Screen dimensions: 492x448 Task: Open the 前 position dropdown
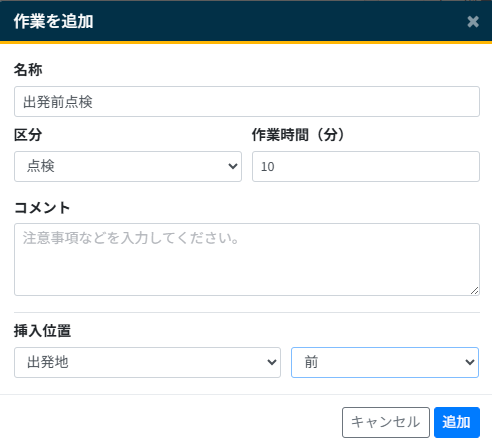[x=385, y=362]
